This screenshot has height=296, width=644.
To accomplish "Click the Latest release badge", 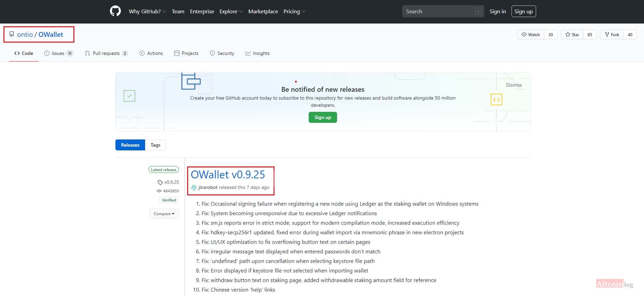I will [164, 169].
